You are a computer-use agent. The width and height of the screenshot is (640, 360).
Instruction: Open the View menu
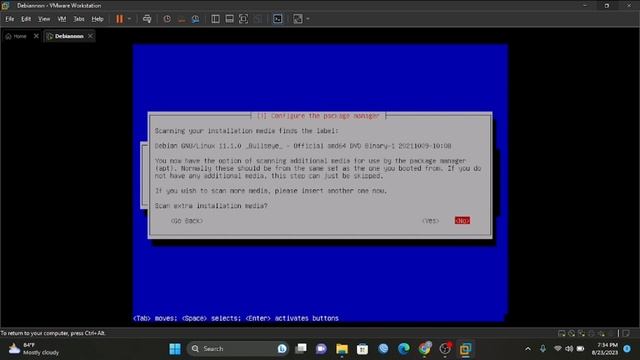point(44,19)
